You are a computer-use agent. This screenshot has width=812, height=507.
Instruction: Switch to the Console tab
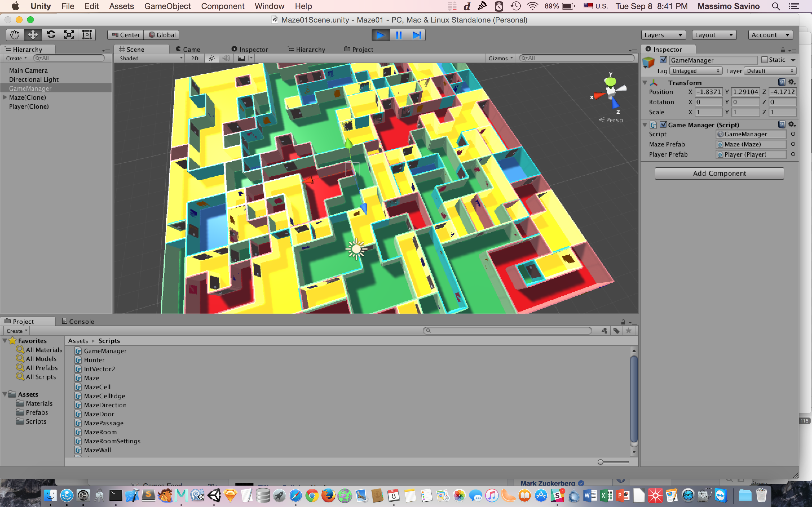78,321
